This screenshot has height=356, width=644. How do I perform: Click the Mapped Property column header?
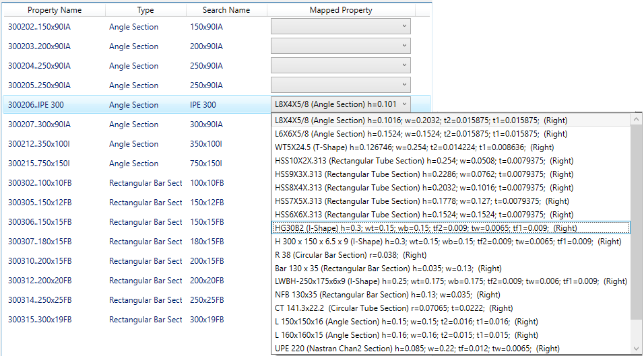340,10
